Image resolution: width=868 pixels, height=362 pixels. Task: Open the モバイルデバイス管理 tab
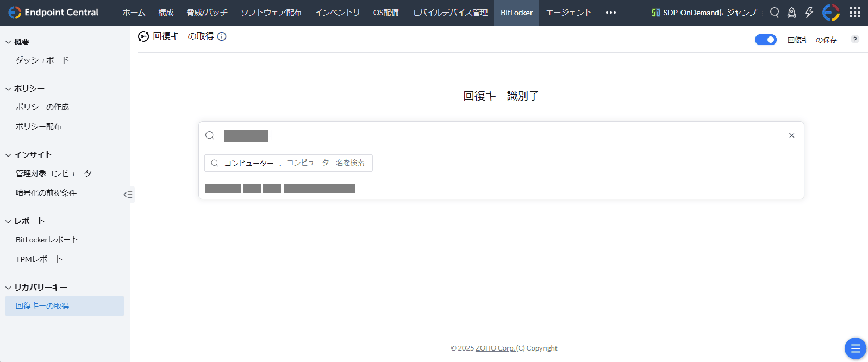[449, 13]
